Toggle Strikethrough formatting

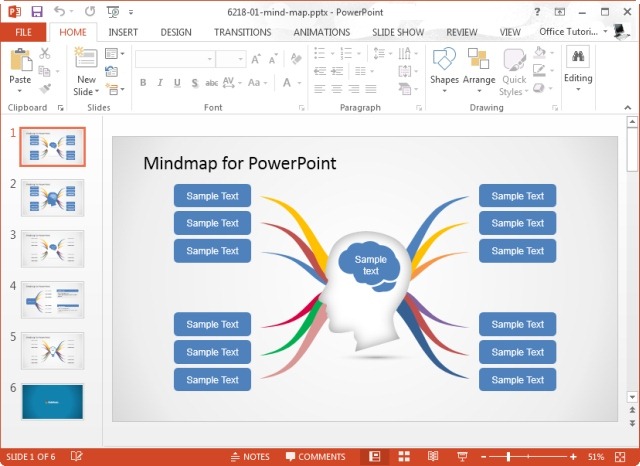(x=211, y=83)
